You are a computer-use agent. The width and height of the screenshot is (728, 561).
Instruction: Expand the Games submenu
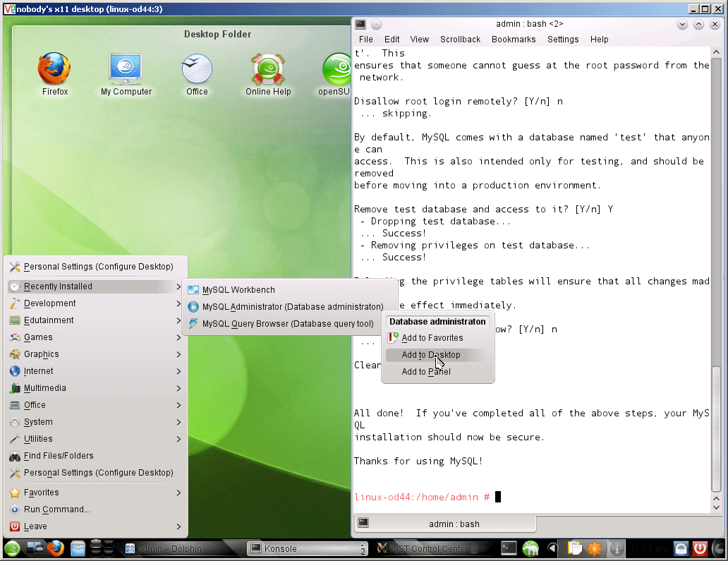95,337
